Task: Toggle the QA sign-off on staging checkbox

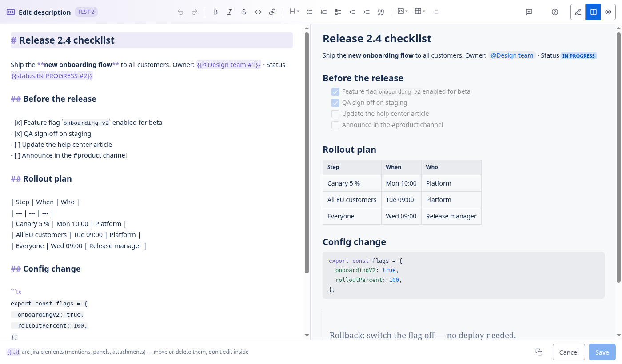Action: (x=335, y=103)
